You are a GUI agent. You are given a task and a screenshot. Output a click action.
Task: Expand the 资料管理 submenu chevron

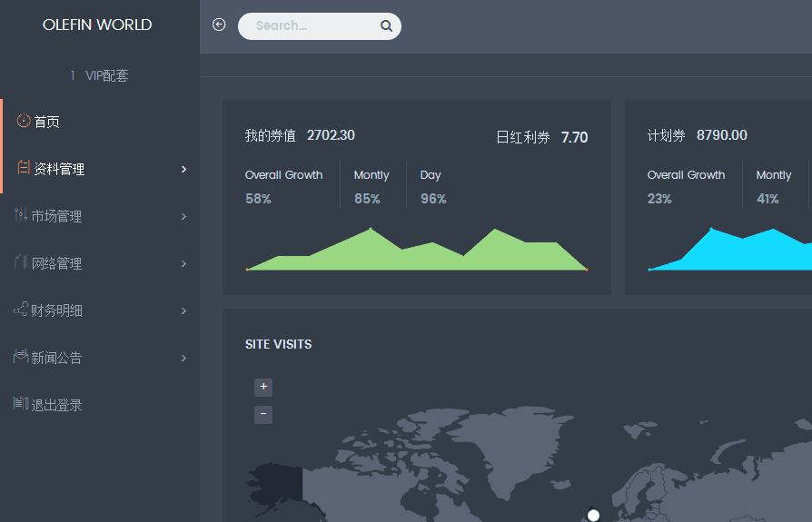[183, 169]
